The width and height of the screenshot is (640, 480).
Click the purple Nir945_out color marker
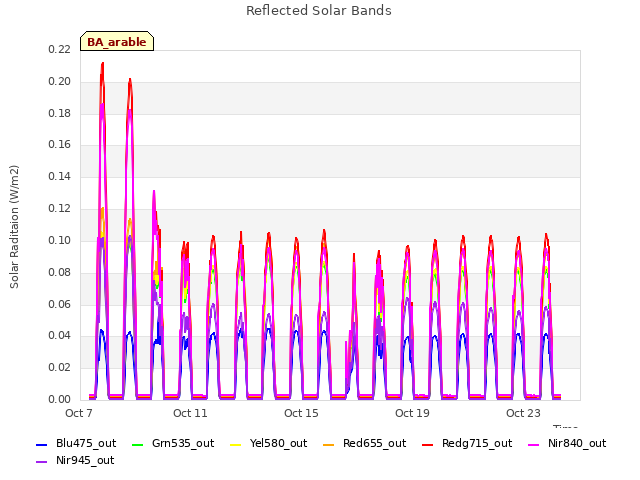(42, 462)
